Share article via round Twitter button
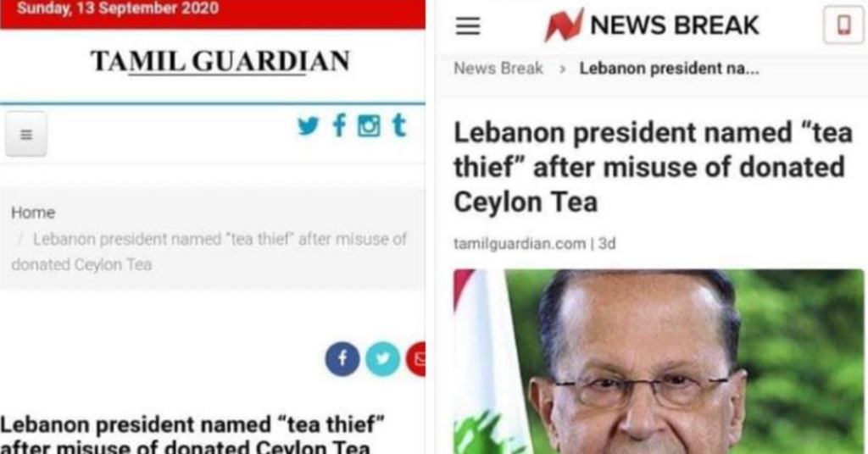 pyautogui.click(x=382, y=359)
